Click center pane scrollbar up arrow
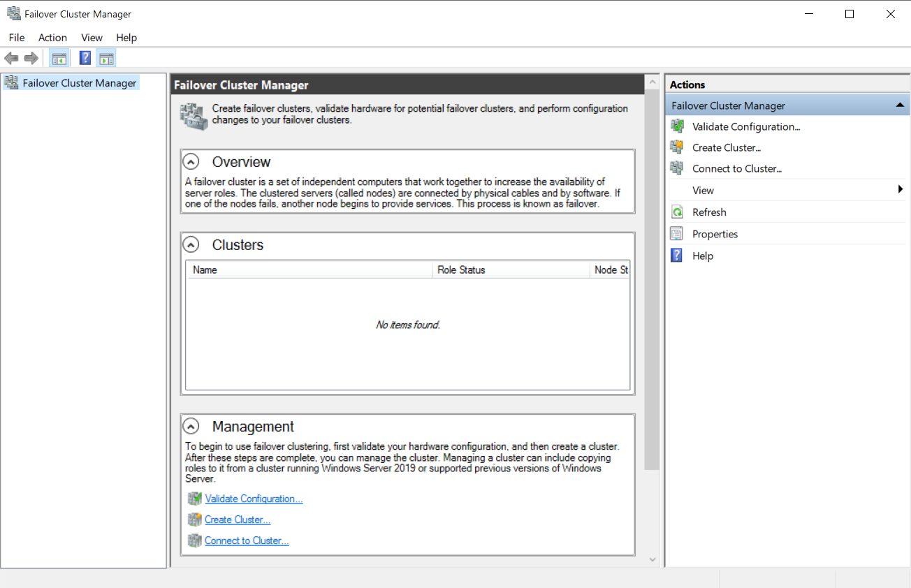The height and width of the screenshot is (588, 911). point(653,82)
